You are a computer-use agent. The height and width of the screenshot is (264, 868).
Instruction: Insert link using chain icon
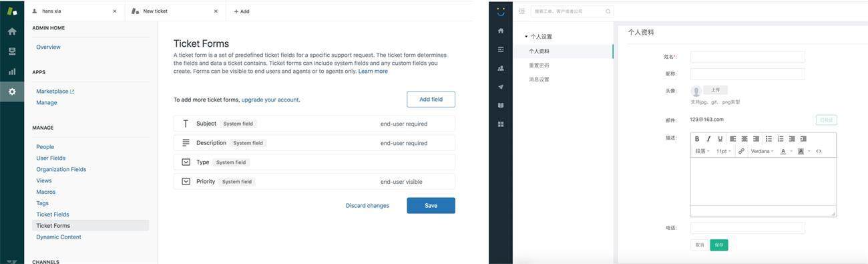[x=741, y=151]
